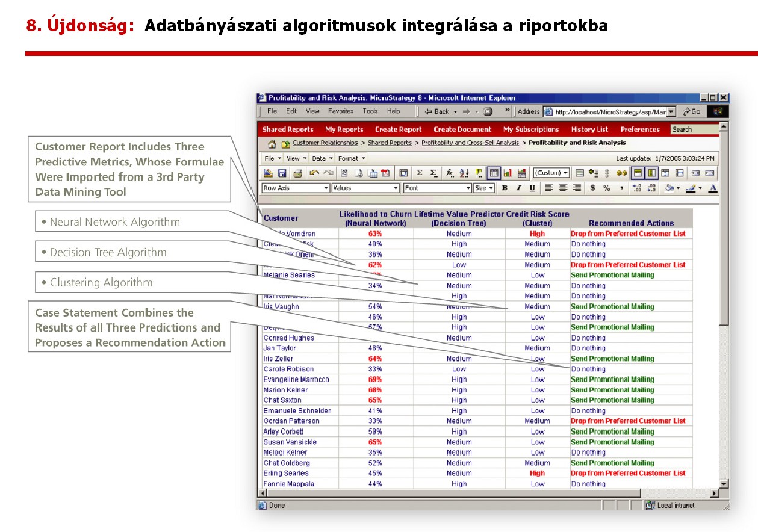Image resolution: width=758 pixels, height=532 pixels.
Task: Save the report with the floppy disk icon
Action: click(282, 173)
